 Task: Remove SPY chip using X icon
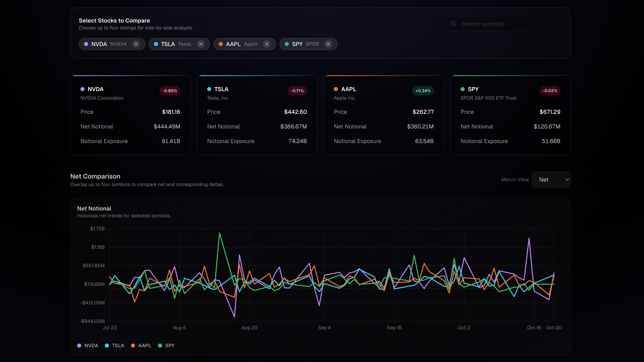328,44
